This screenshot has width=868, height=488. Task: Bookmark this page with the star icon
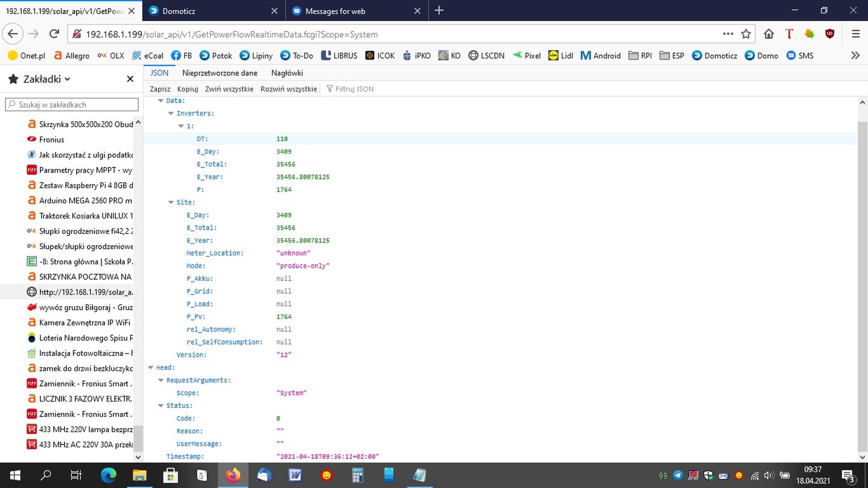(746, 34)
